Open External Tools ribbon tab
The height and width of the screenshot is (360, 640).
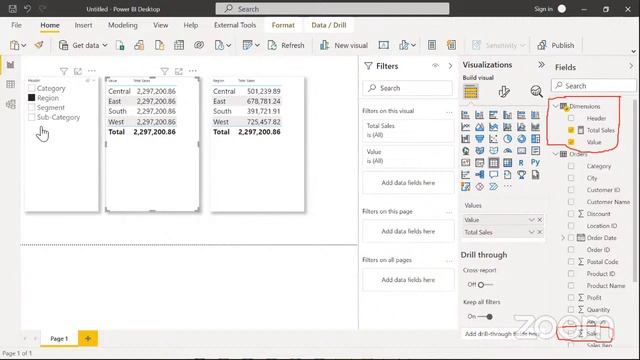point(235,25)
